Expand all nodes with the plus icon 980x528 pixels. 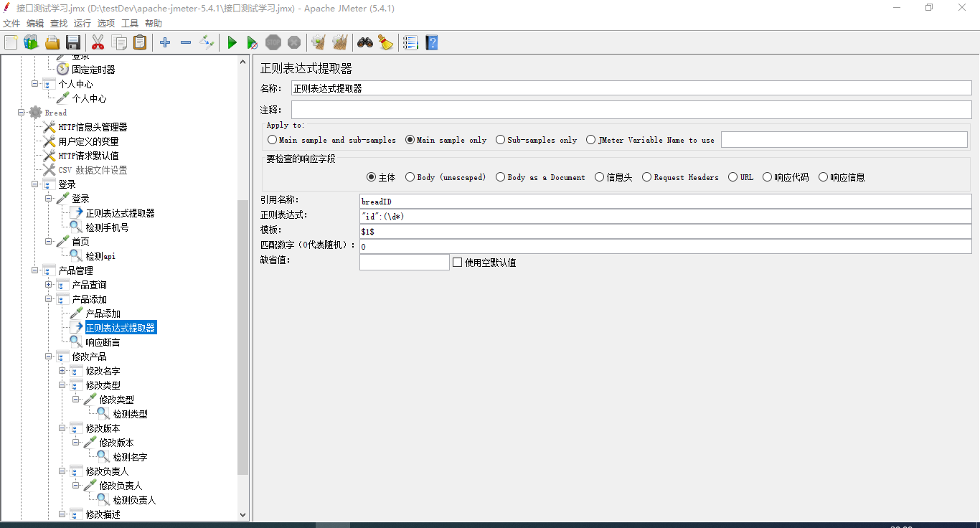[x=165, y=43]
